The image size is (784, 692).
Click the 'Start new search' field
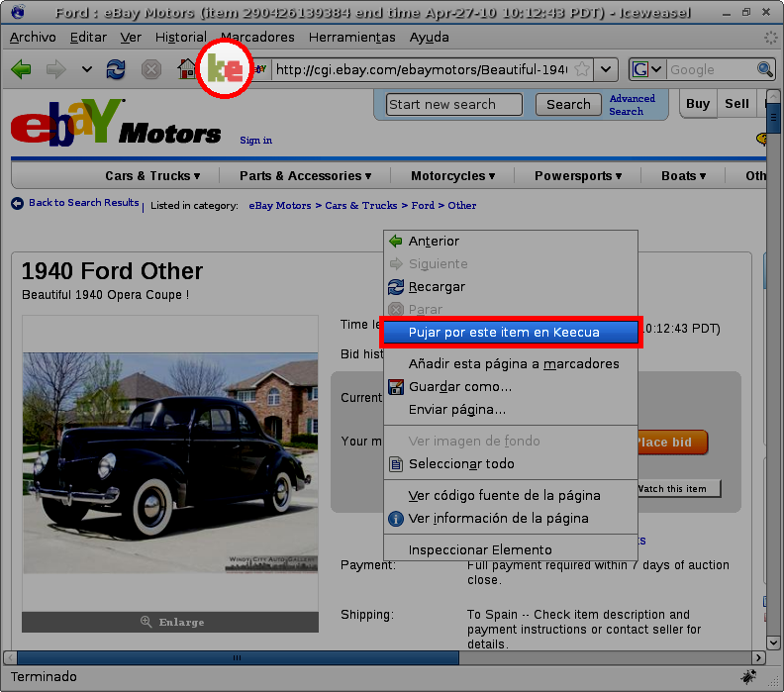click(x=454, y=104)
